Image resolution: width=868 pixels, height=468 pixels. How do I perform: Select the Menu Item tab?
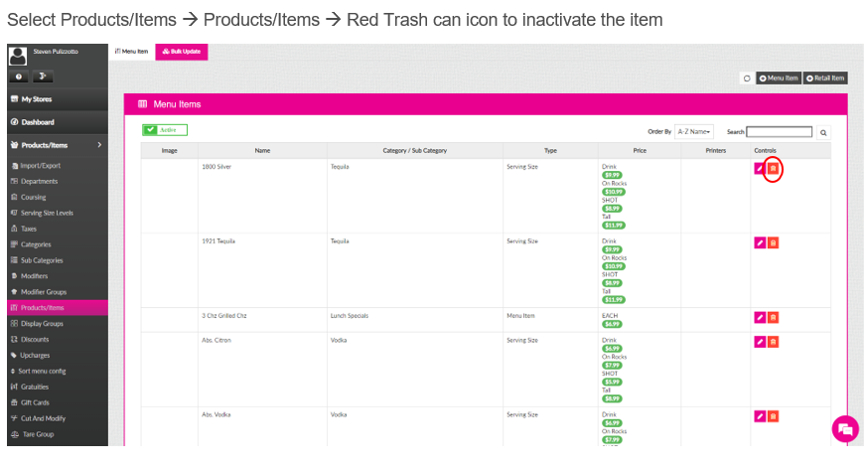pos(132,52)
